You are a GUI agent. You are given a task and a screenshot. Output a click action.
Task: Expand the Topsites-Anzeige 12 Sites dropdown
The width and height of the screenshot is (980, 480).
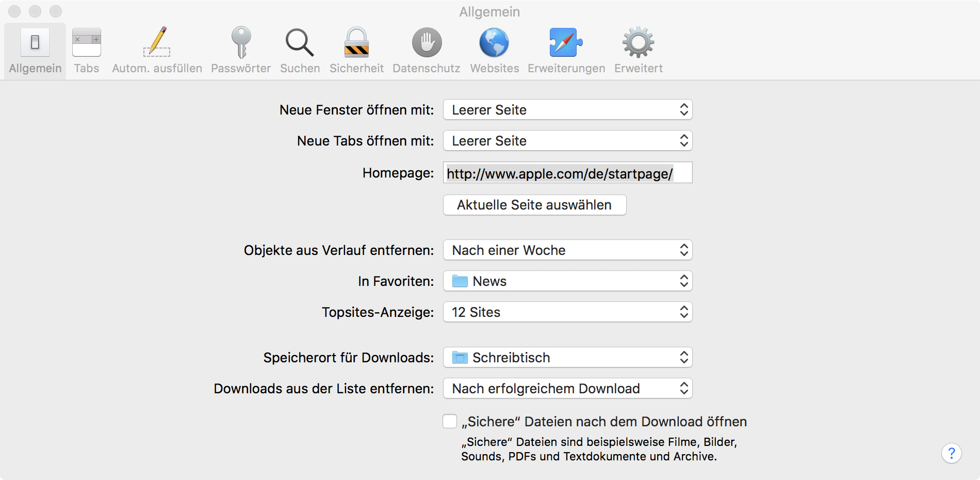(567, 312)
